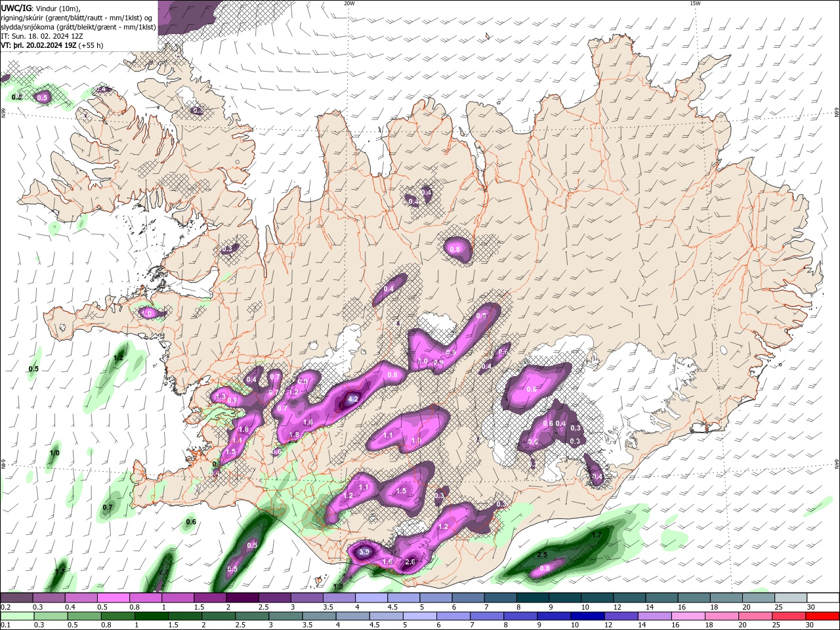Click the '30' label under lower red swatch
The width and height of the screenshot is (840, 630).
pos(810,625)
